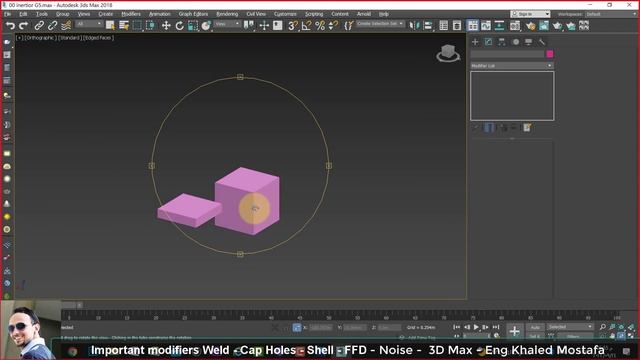Click the pink object color swatch
This screenshot has height=360, width=640.
(550, 54)
